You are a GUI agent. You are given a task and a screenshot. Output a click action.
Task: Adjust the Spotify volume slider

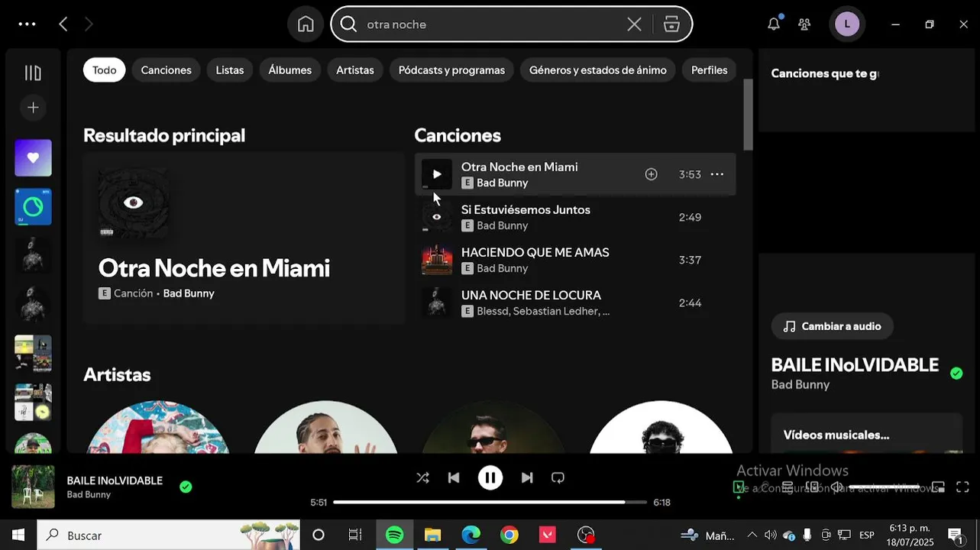click(885, 487)
